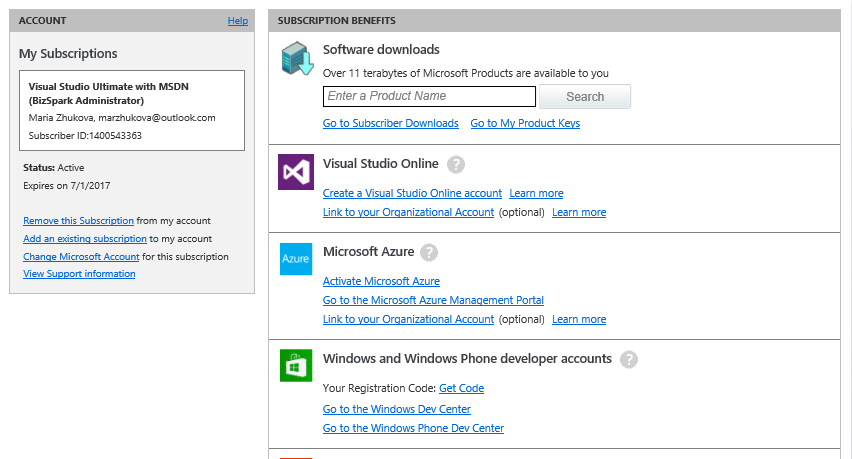Click the My Subscriptions heading
852x459 pixels.
68,54
